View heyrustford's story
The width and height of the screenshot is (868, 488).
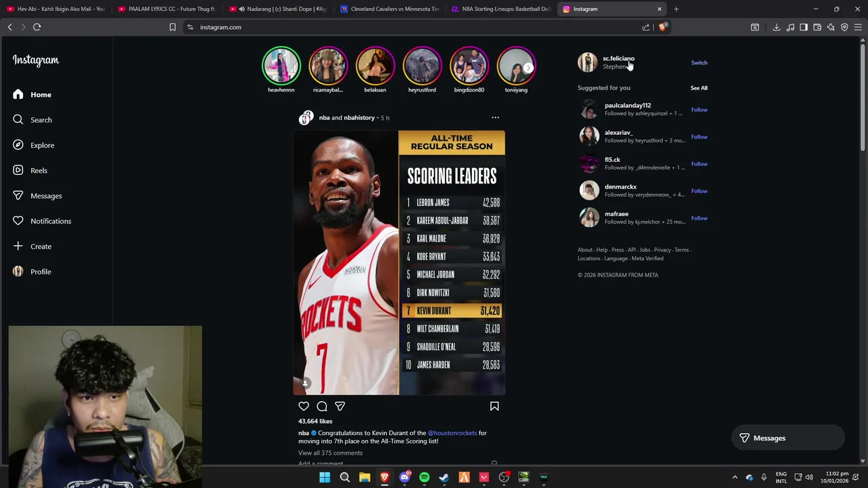(x=422, y=66)
